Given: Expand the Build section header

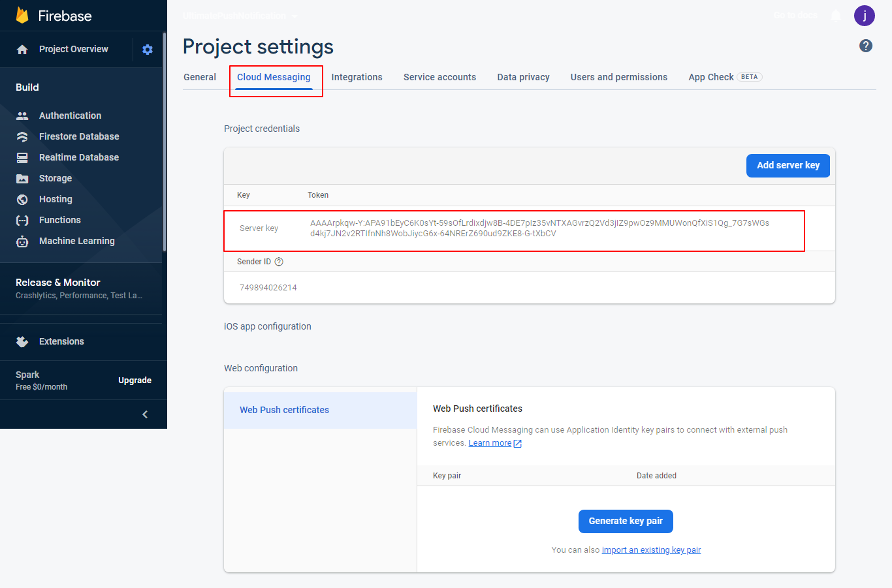Looking at the screenshot, I should tap(27, 87).
